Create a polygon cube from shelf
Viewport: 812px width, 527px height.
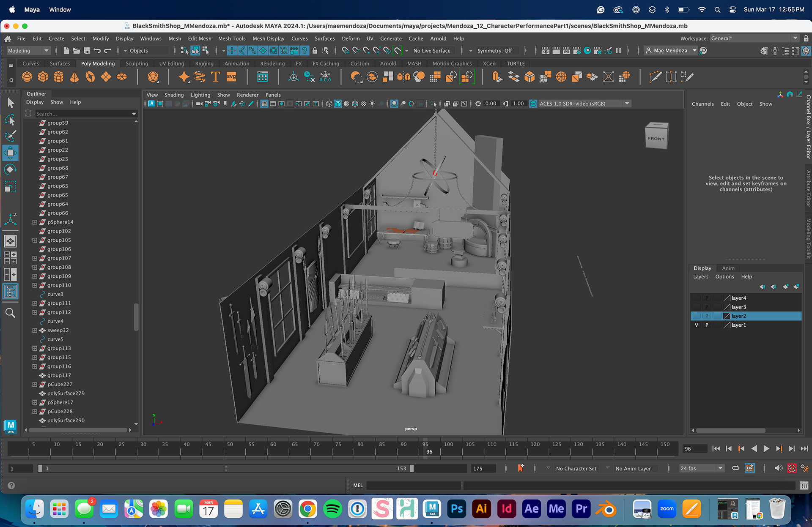coord(43,77)
